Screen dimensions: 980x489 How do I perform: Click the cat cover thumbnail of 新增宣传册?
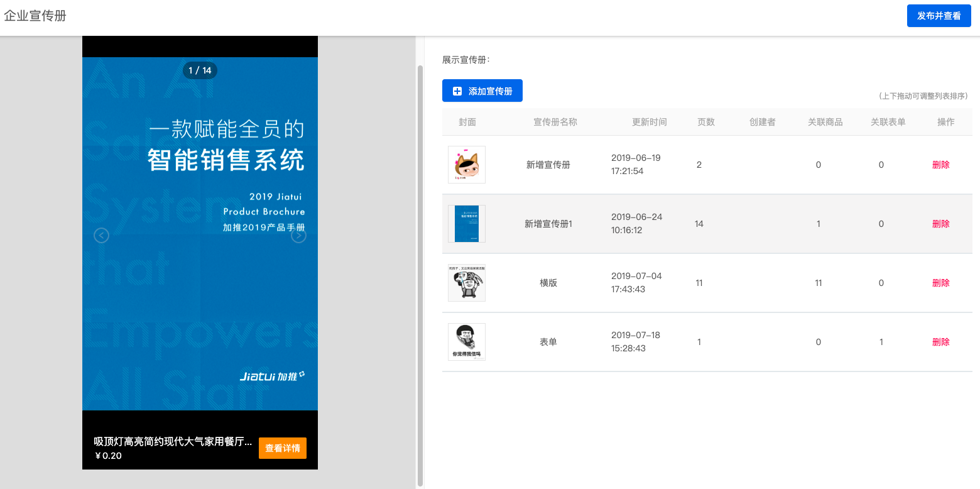[467, 165]
